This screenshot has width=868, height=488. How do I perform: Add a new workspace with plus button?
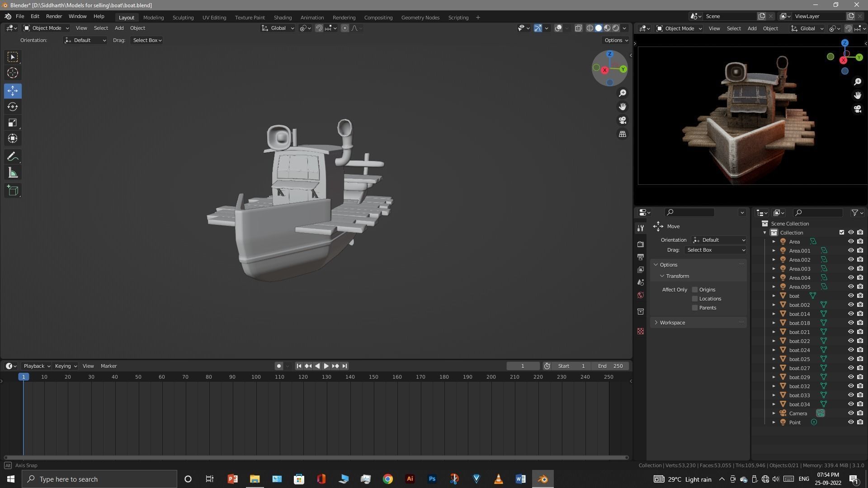click(478, 17)
